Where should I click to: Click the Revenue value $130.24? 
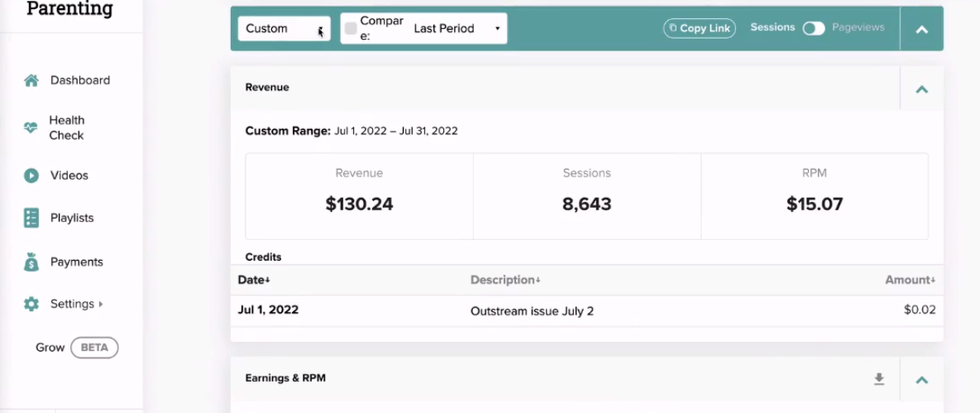pyautogui.click(x=360, y=204)
